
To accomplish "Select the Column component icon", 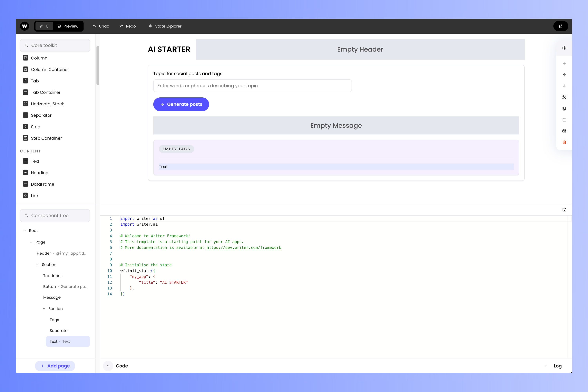I will pos(25,58).
